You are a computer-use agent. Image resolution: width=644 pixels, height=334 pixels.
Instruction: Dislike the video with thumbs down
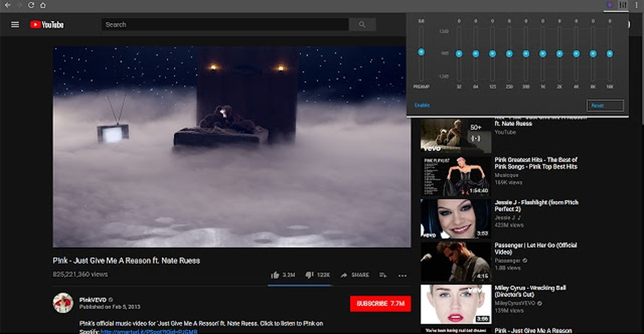(x=309, y=275)
